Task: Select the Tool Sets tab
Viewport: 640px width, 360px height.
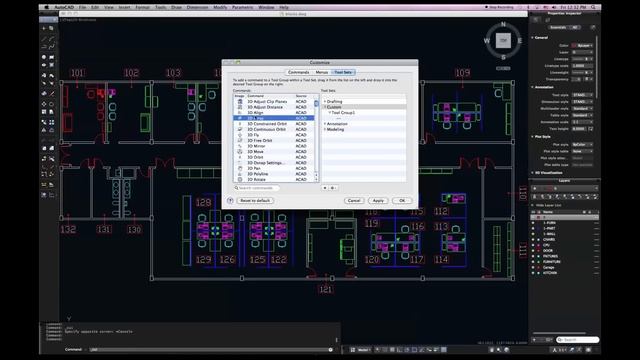Action: (343, 72)
